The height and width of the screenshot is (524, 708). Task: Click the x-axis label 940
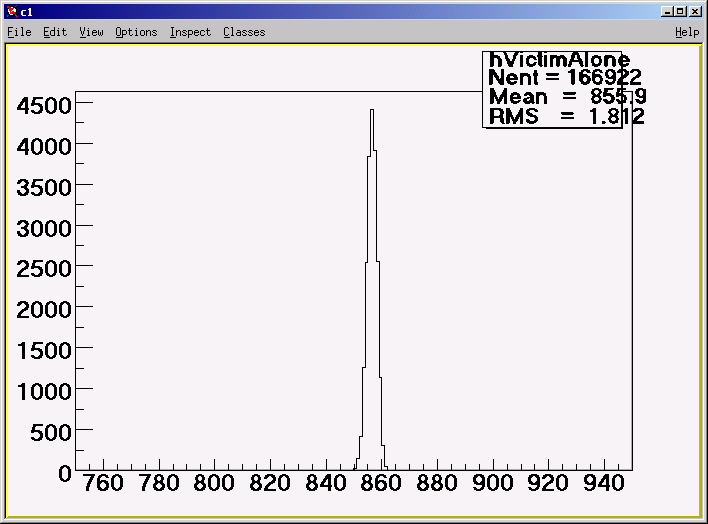coord(604,483)
